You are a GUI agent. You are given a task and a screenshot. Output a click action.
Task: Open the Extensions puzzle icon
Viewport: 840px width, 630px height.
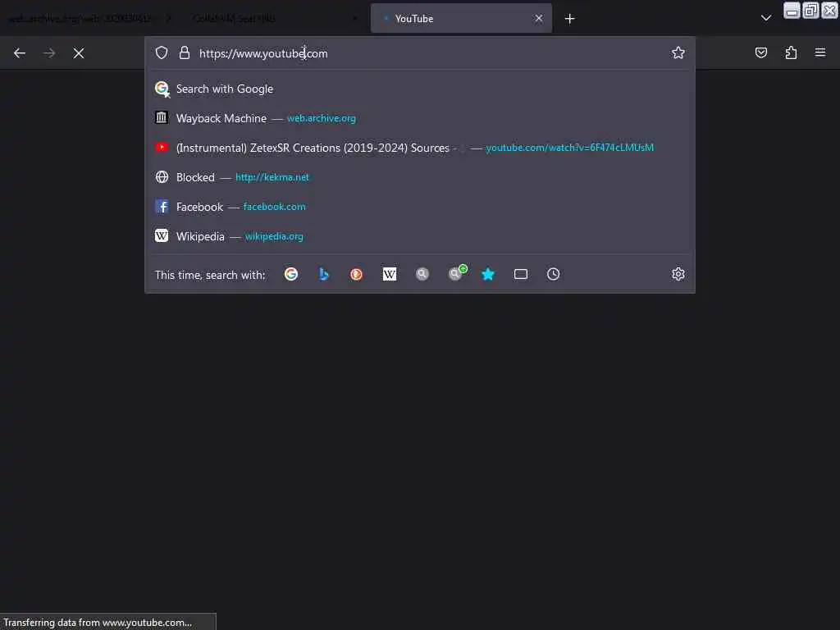pyautogui.click(x=791, y=52)
